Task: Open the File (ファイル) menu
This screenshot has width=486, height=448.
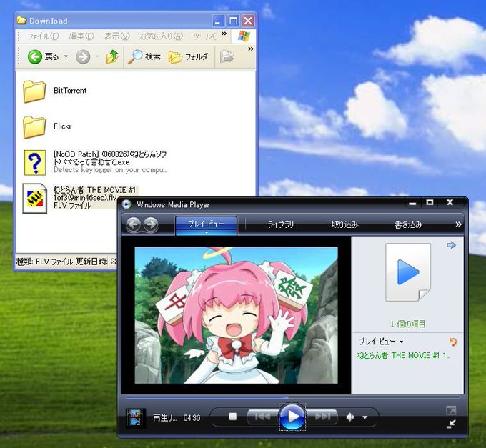Action: pyautogui.click(x=43, y=36)
